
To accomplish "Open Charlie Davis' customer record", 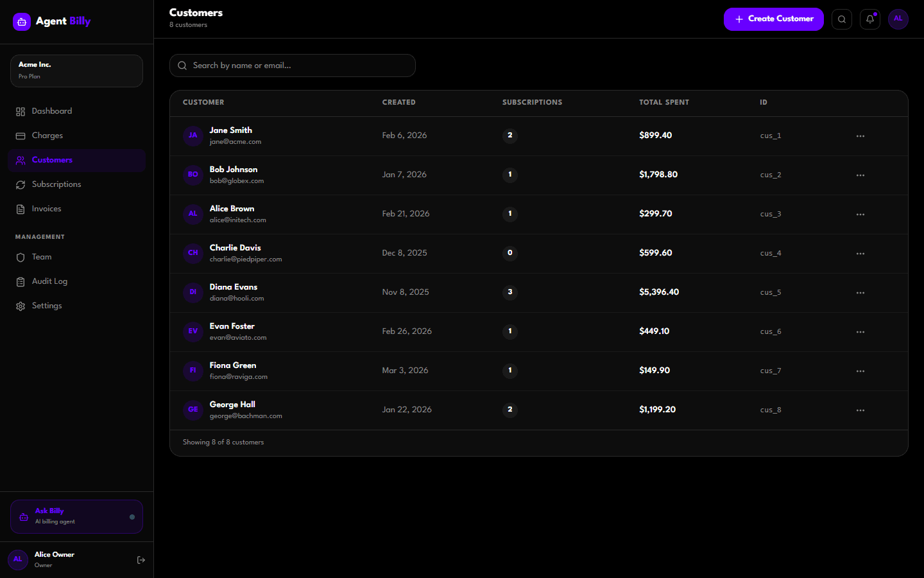I will pyautogui.click(x=235, y=248).
